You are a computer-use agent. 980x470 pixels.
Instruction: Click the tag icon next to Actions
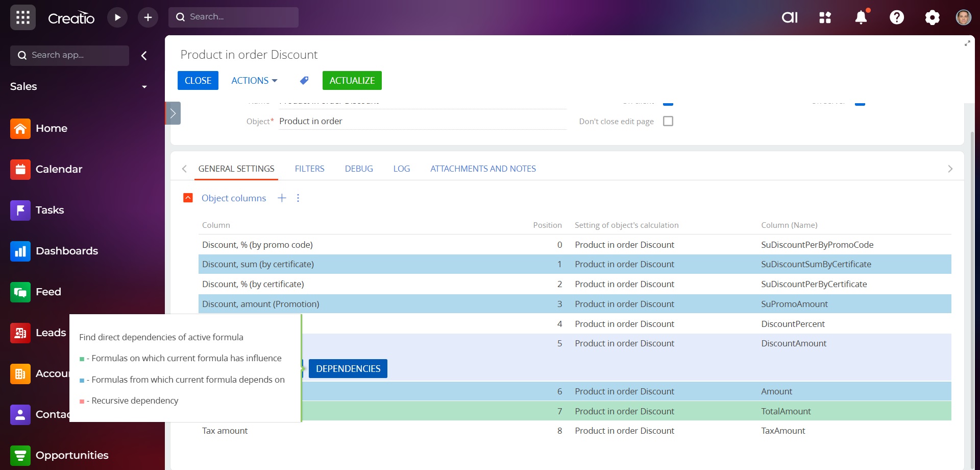coord(304,81)
